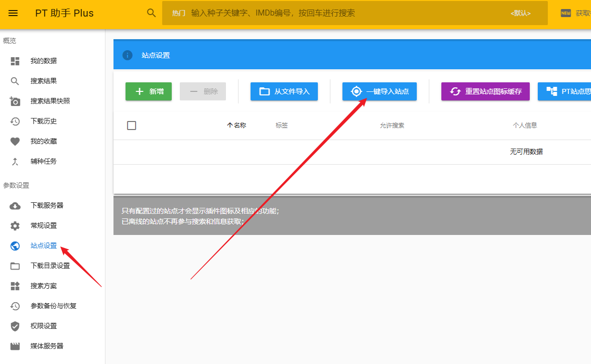
Task: Select 下载目录设置 in sidebar
Action: [50, 266]
